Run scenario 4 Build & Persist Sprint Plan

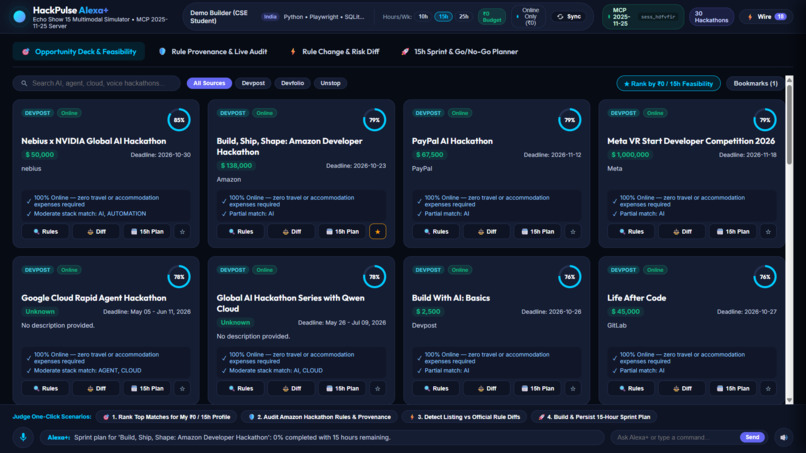click(x=594, y=416)
